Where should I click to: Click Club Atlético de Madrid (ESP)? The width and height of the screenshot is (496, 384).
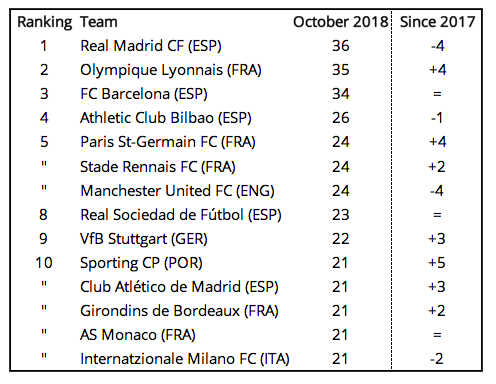pyautogui.click(x=179, y=287)
